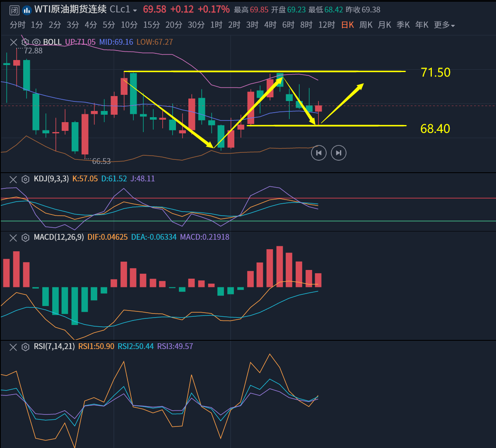Screen dimensions: 496x448
Task: Select the 分时 timeframe tab
Action: click(17, 25)
